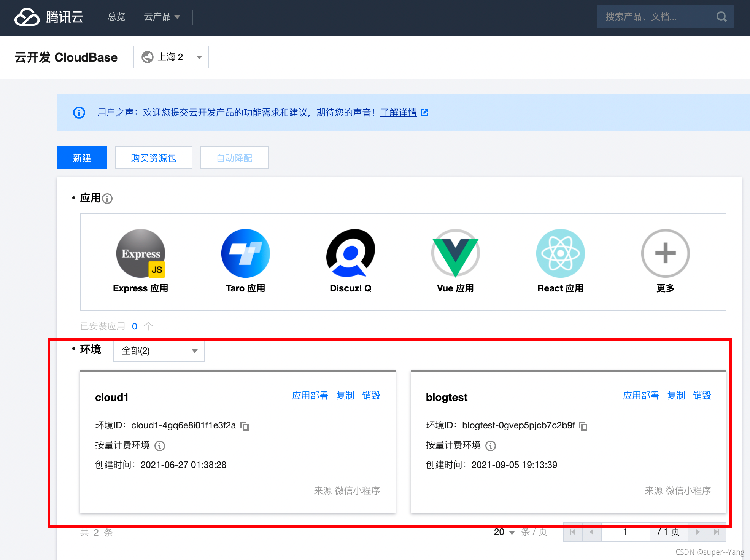Click creation time 2021-06-27 01:38:28

(x=183, y=465)
